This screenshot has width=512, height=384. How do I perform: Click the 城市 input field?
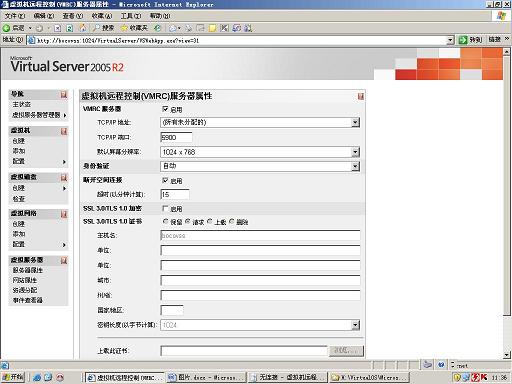tap(260, 280)
